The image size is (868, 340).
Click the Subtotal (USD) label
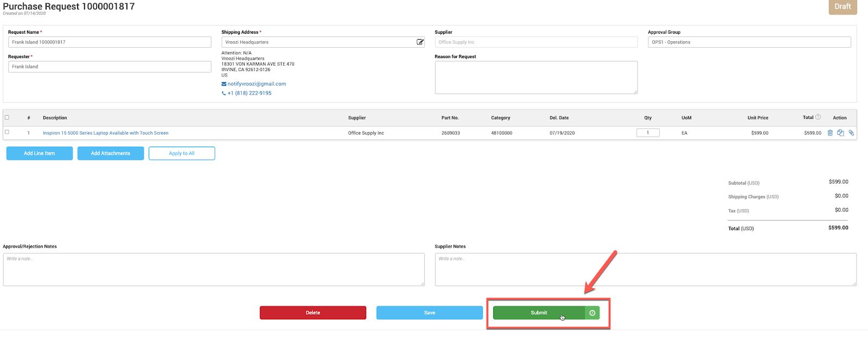click(744, 183)
